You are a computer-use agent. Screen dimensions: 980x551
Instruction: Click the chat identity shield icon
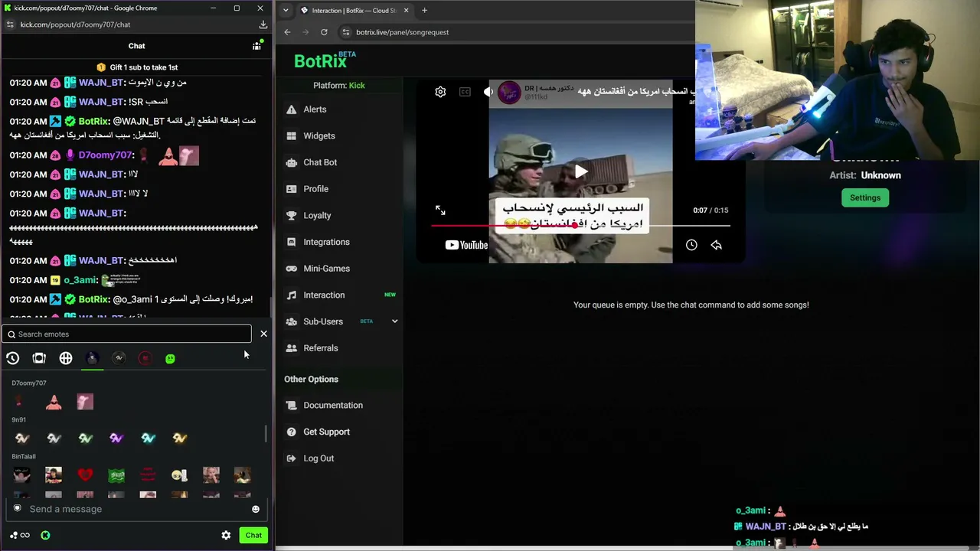click(x=17, y=509)
